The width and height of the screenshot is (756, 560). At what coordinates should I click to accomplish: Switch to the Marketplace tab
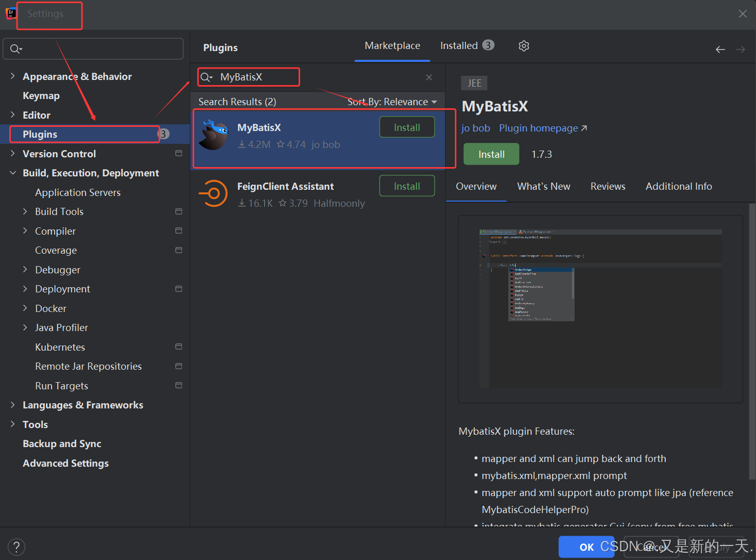[392, 46]
